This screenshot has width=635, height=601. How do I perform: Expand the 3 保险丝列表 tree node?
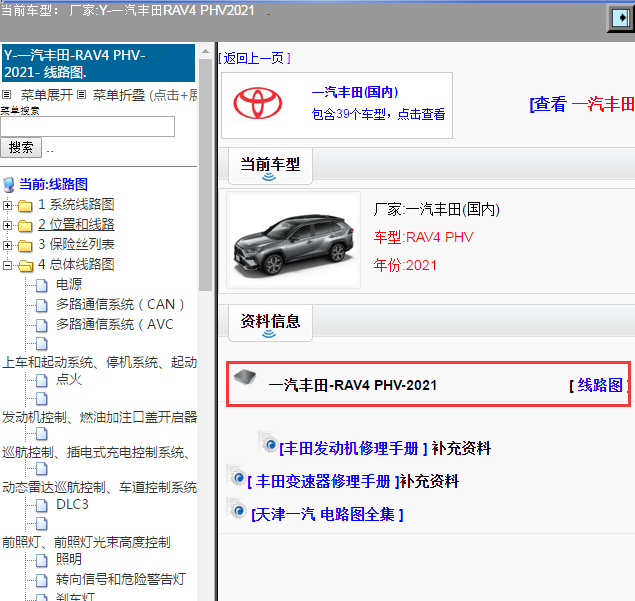pyautogui.click(x=7, y=245)
